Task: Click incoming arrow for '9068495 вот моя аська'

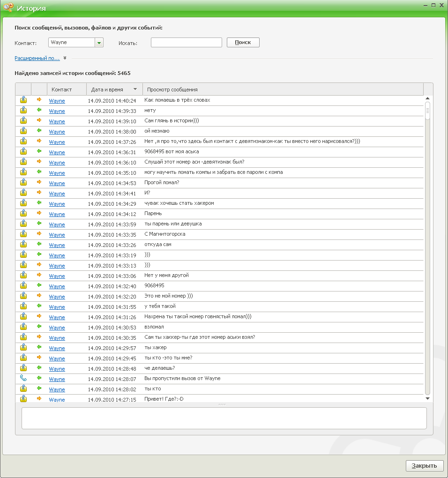Action: (39, 151)
